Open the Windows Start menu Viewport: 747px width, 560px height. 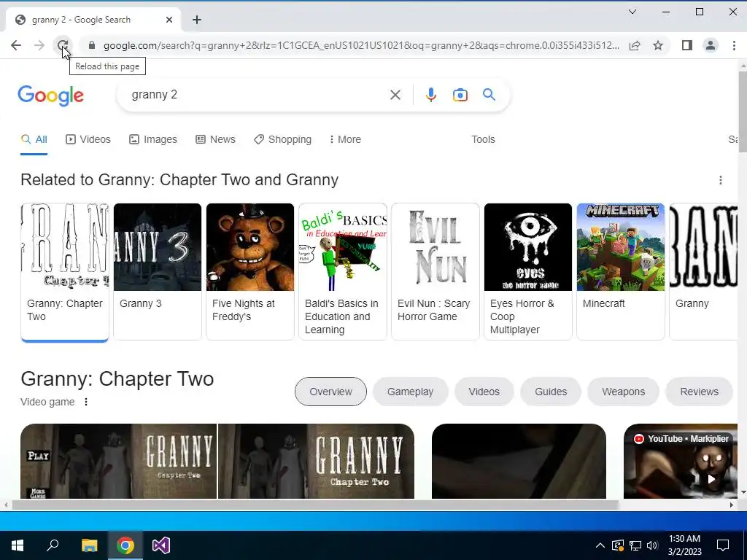pyautogui.click(x=18, y=545)
